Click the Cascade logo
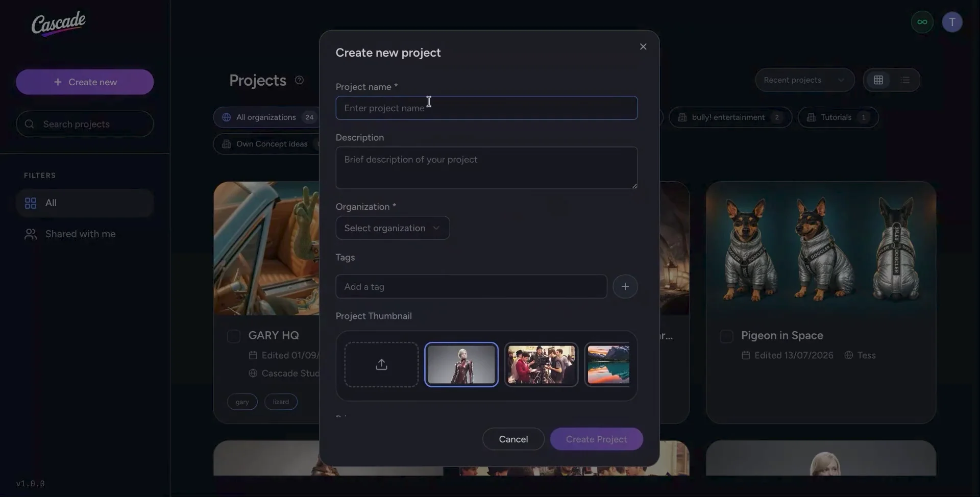Screen dimensions: 980x497 point(58,23)
